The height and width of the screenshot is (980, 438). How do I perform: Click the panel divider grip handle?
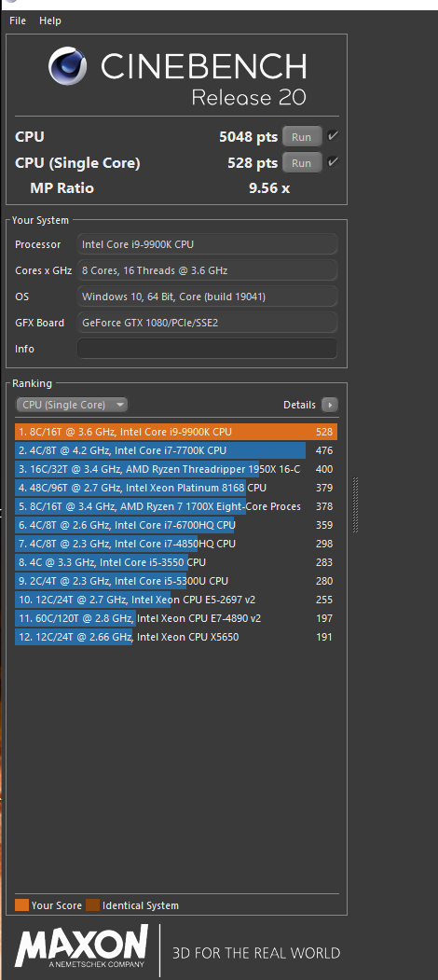(355, 504)
